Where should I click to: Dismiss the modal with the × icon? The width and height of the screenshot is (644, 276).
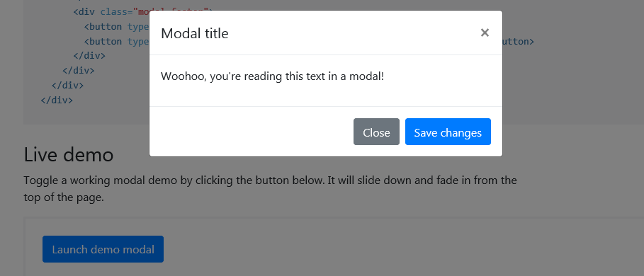(485, 33)
